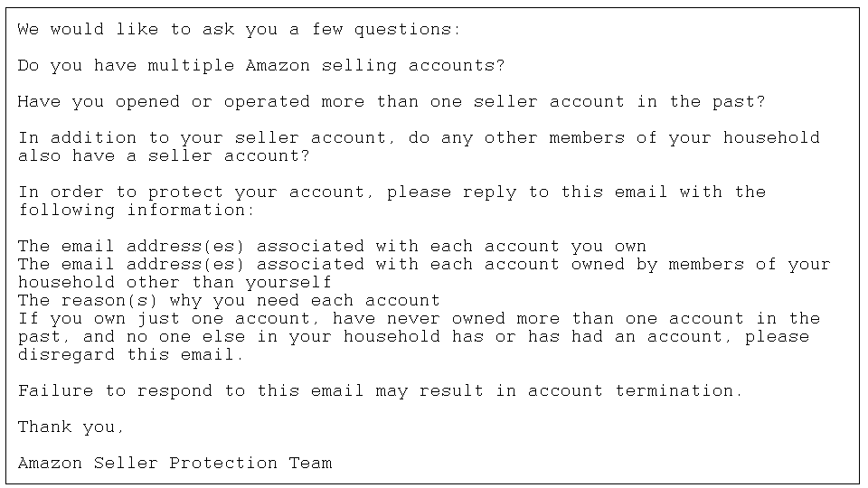Click the line 'also have a seller account?'
The height and width of the screenshot is (488, 868).
click(164, 156)
